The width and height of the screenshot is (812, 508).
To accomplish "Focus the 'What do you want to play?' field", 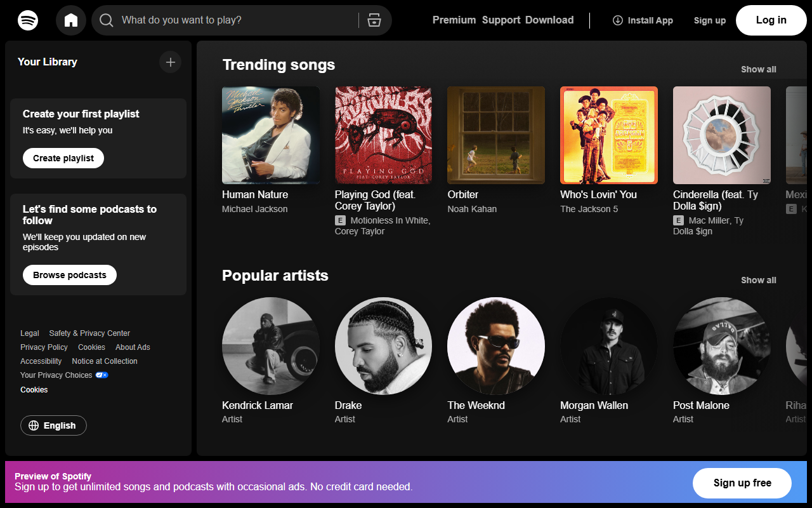I will coord(242,20).
